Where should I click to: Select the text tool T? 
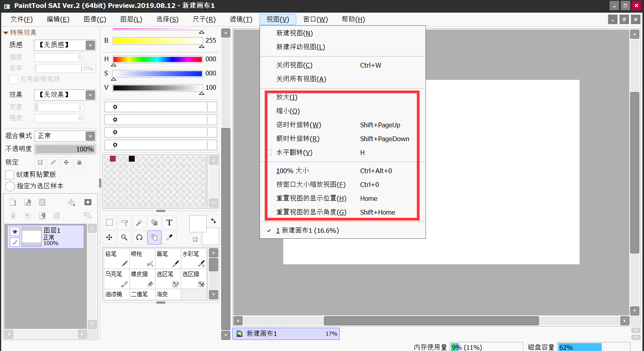(x=169, y=223)
